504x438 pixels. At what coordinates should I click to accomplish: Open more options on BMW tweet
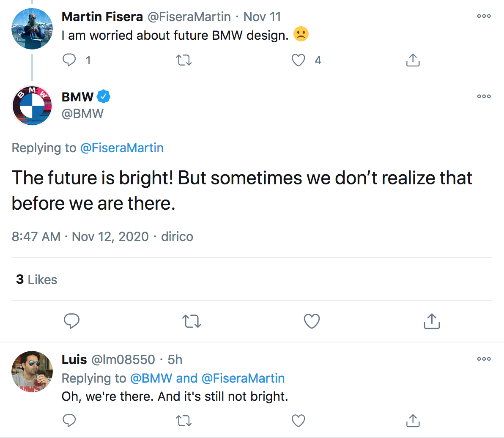(484, 96)
